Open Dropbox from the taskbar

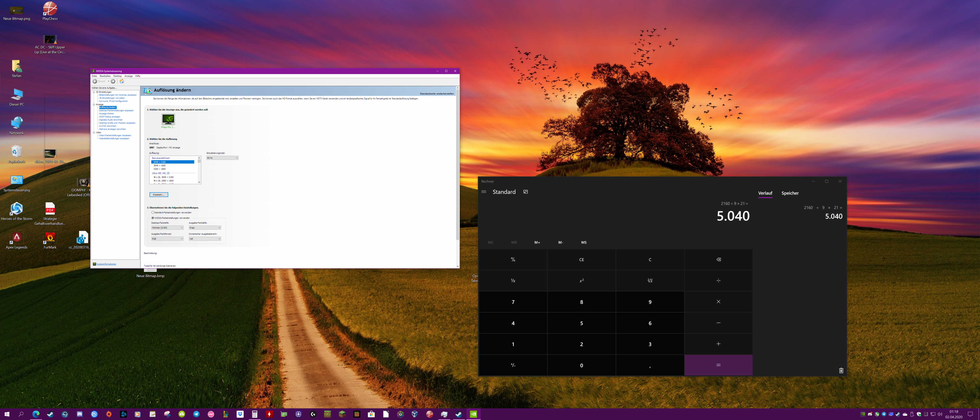240,414
